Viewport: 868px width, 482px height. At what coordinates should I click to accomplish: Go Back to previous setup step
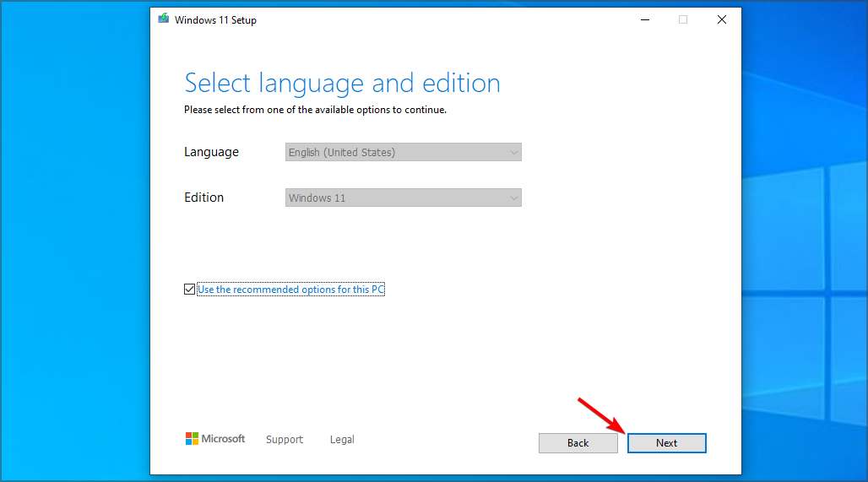pos(578,442)
